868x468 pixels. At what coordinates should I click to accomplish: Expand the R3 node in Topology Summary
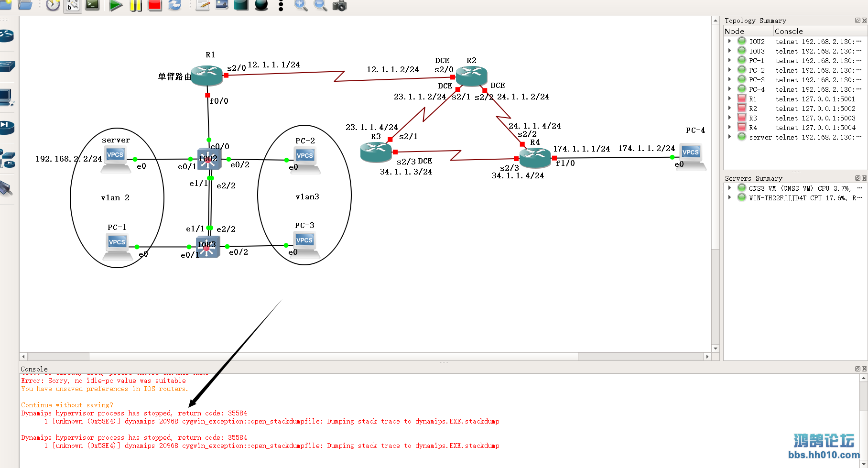point(729,118)
